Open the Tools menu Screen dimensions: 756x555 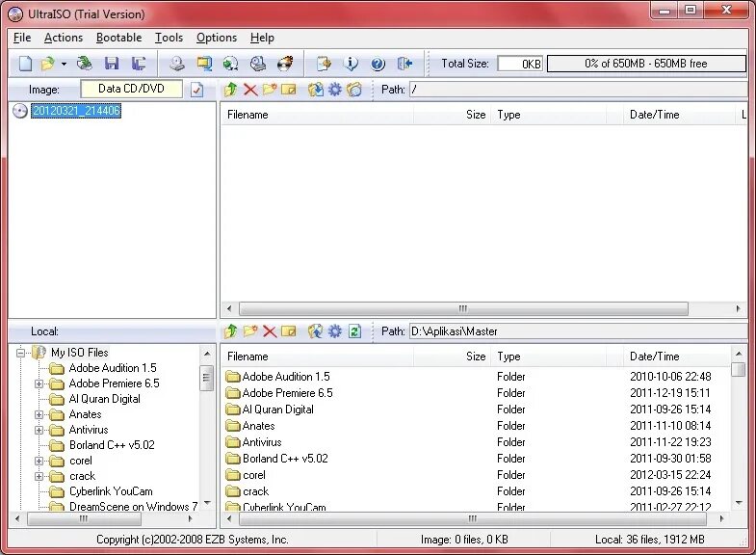[169, 38]
